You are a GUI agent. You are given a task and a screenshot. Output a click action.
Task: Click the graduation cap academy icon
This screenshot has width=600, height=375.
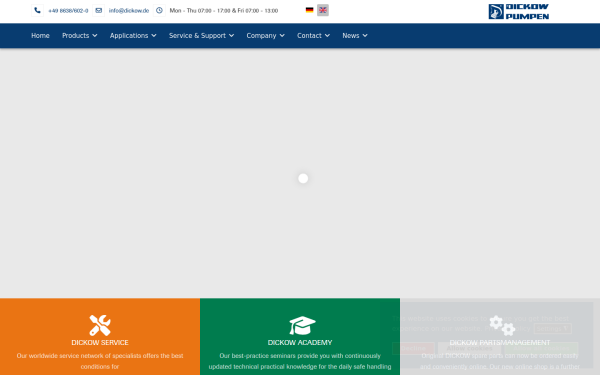[x=302, y=325]
